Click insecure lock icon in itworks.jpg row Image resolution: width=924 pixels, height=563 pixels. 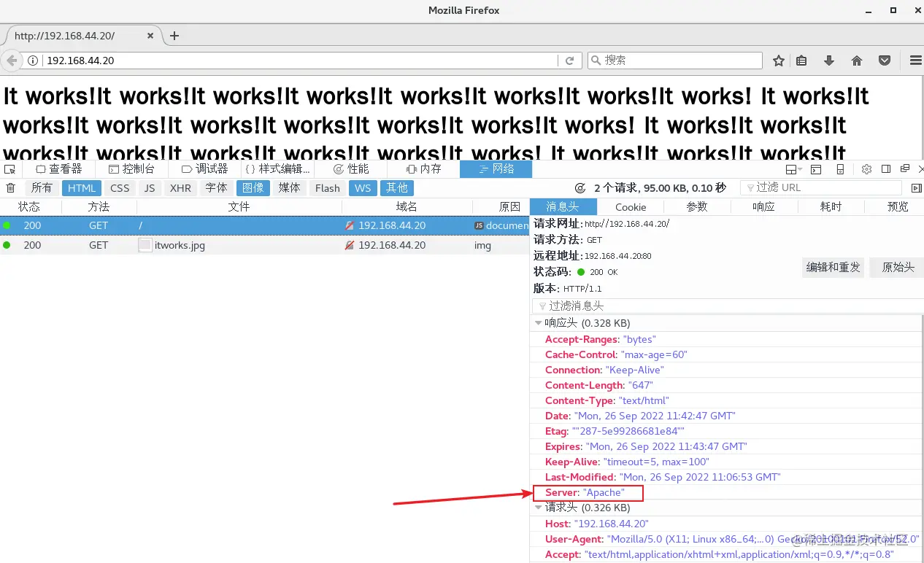(x=350, y=246)
